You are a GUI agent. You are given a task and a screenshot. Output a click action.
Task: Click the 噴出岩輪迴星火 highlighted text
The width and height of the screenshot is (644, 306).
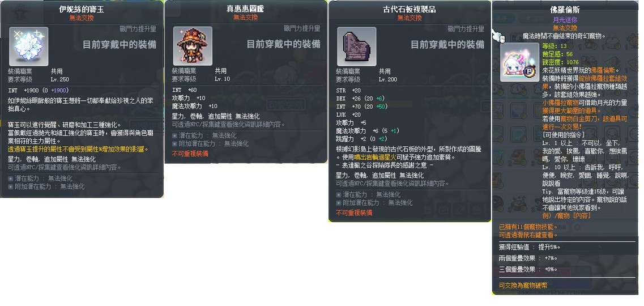(x=376, y=157)
